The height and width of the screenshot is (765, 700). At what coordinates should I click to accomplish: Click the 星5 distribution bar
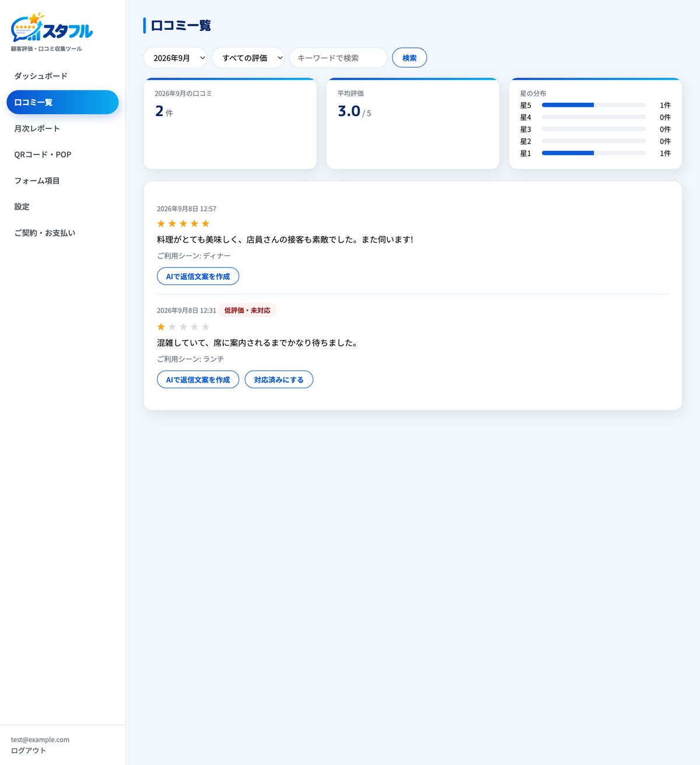pyautogui.click(x=594, y=105)
